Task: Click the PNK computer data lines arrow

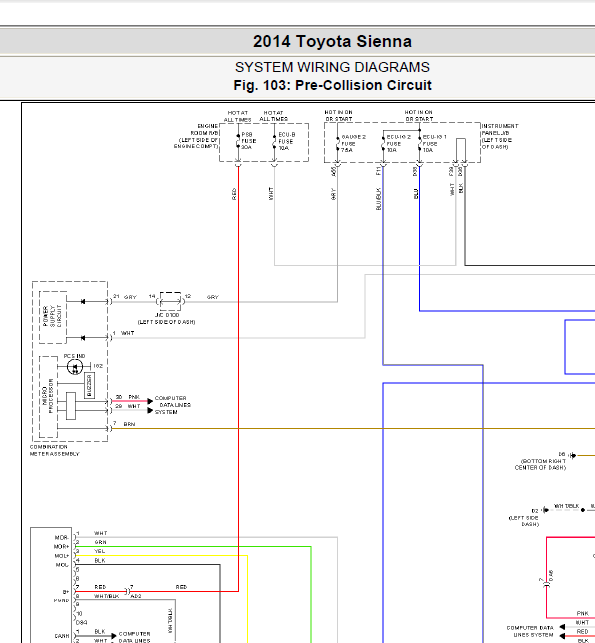Action: point(150,401)
